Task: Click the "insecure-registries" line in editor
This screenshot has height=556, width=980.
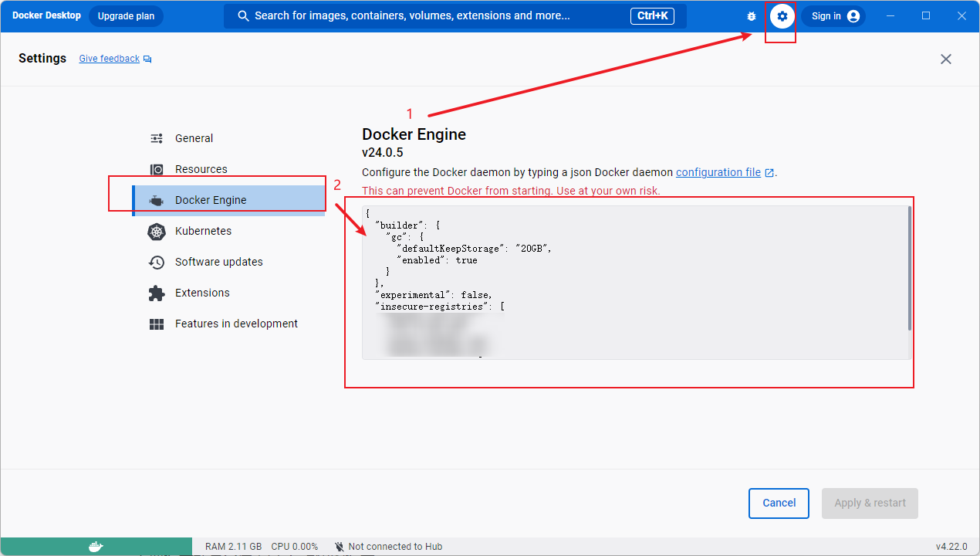Action: (x=440, y=307)
